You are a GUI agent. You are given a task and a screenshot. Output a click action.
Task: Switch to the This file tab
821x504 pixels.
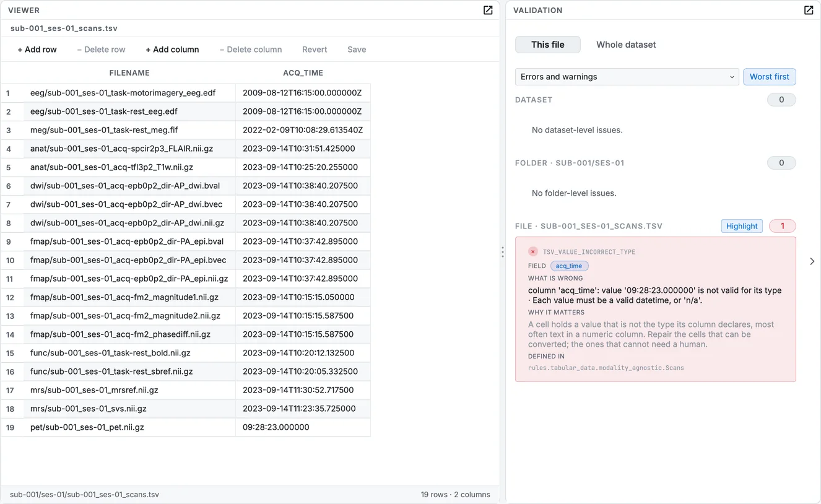pyautogui.click(x=548, y=45)
